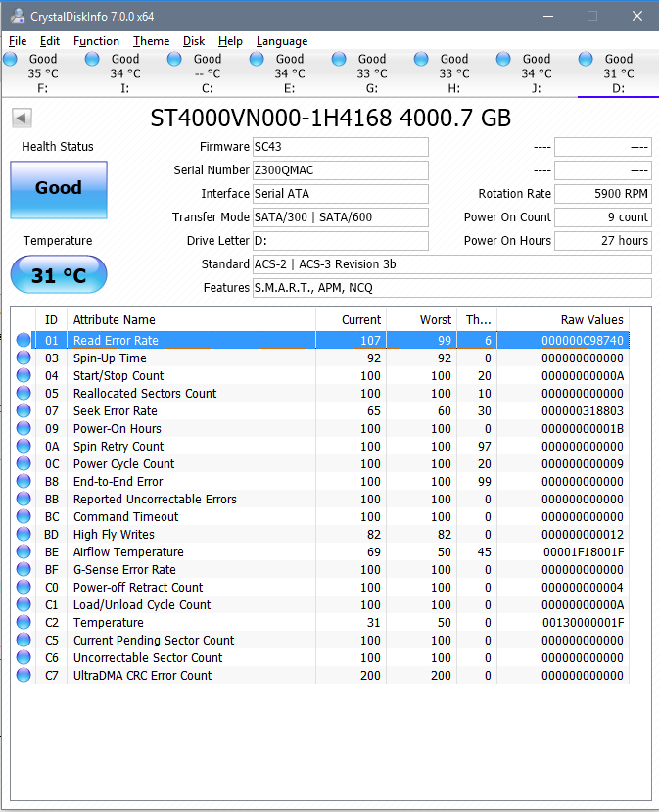Click the status orb for Command Timeout

24,516
